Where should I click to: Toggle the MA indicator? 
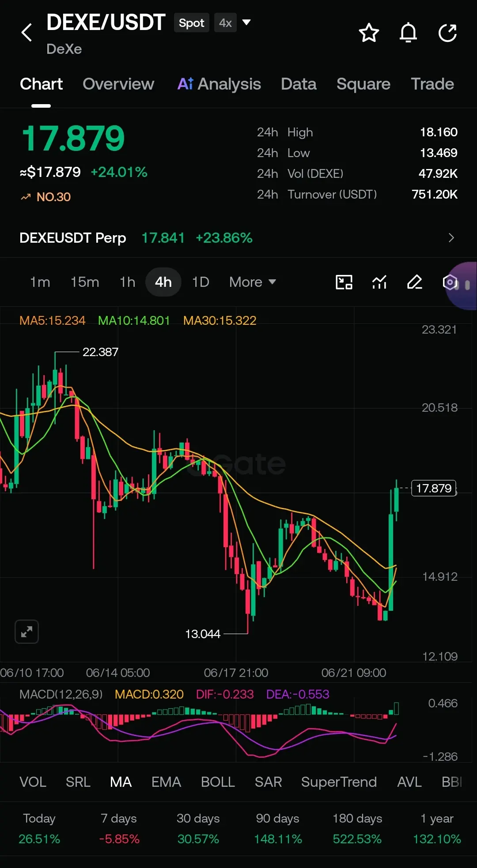[x=121, y=782]
